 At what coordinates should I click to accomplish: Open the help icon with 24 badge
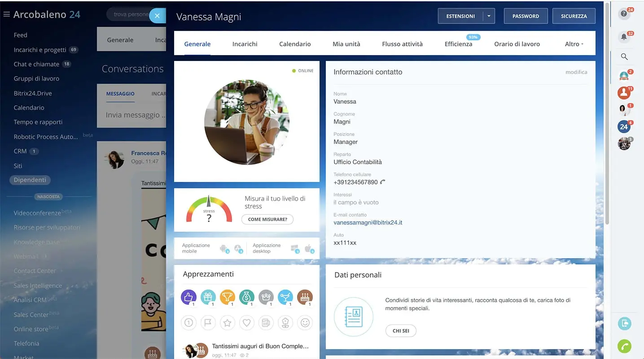pos(624,14)
